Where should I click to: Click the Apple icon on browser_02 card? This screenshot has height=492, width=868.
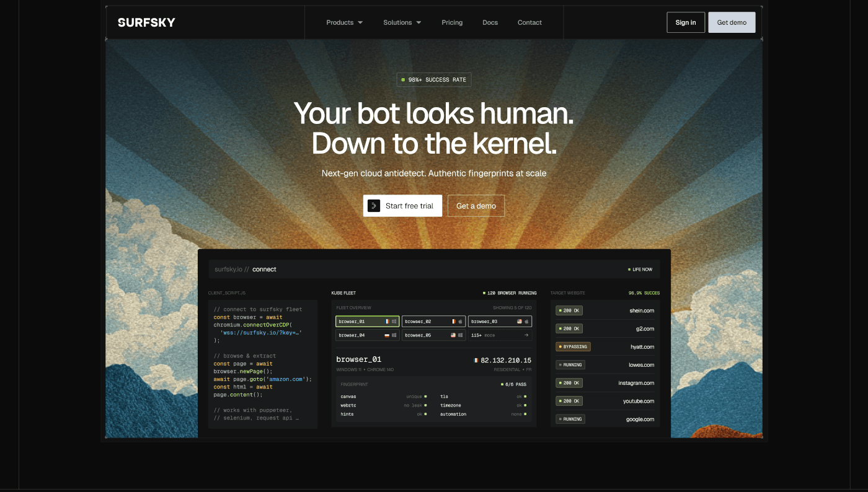point(460,322)
